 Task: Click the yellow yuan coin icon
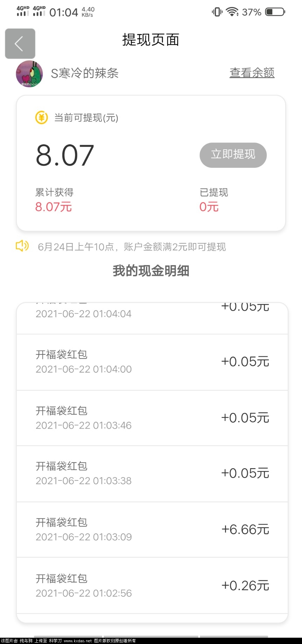(41, 118)
